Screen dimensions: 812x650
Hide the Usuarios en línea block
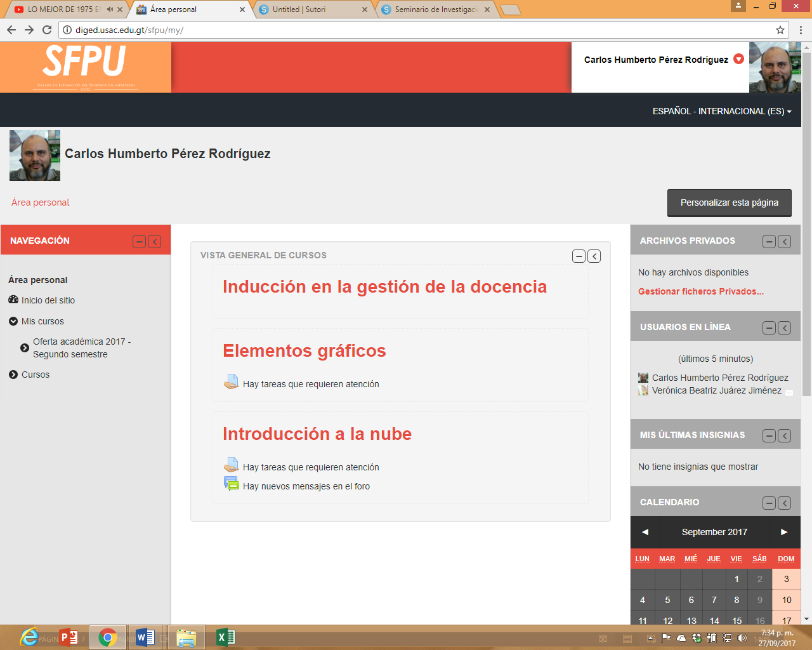pyautogui.click(x=769, y=328)
